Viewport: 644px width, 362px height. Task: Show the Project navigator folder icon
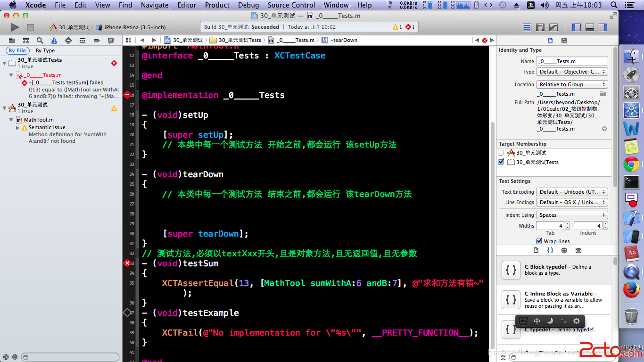click(12, 41)
